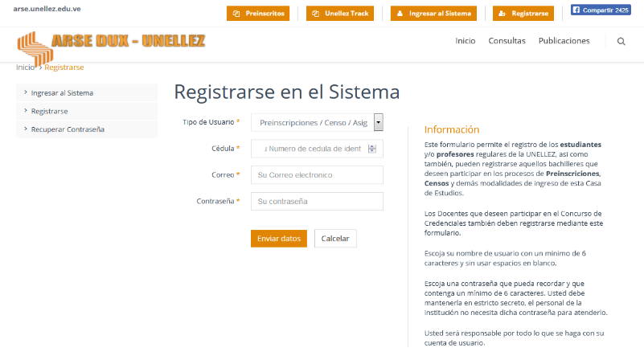644x356 pixels.
Task: Click the Contraseña password field
Action: tap(317, 202)
